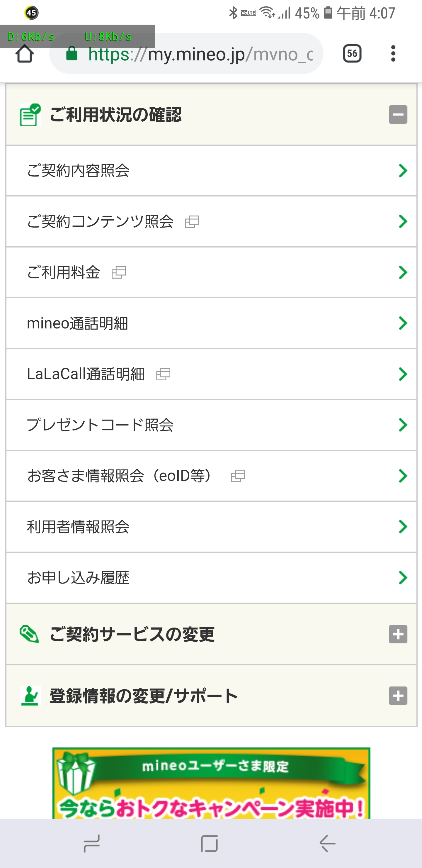Tap the new-window icon beside LaLaCall通話明細
Screen dimensions: 422x868
(x=163, y=374)
